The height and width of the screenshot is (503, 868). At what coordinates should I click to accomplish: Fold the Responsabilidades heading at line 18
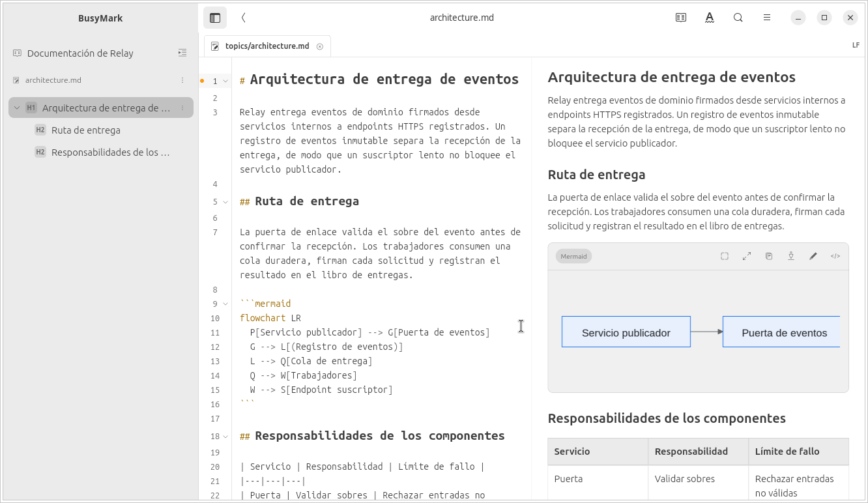[225, 437]
